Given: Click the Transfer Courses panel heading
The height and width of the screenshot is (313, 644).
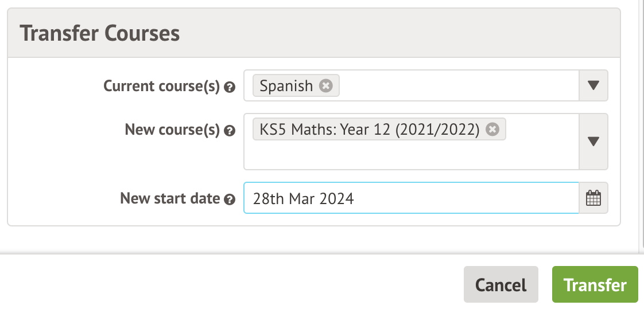Looking at the screenshot, I should [x=100, y=33].
